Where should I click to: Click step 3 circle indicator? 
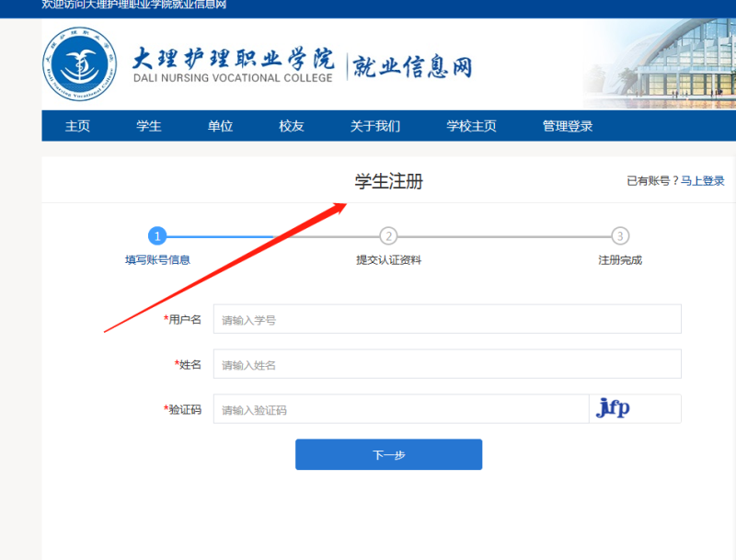pyautogui.click(x=620, y=236)
